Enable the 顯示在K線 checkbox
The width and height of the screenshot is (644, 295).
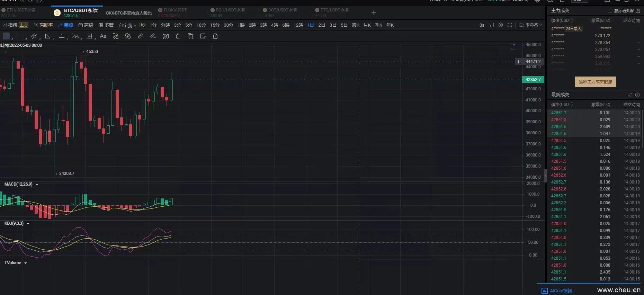tap(610, 11)
